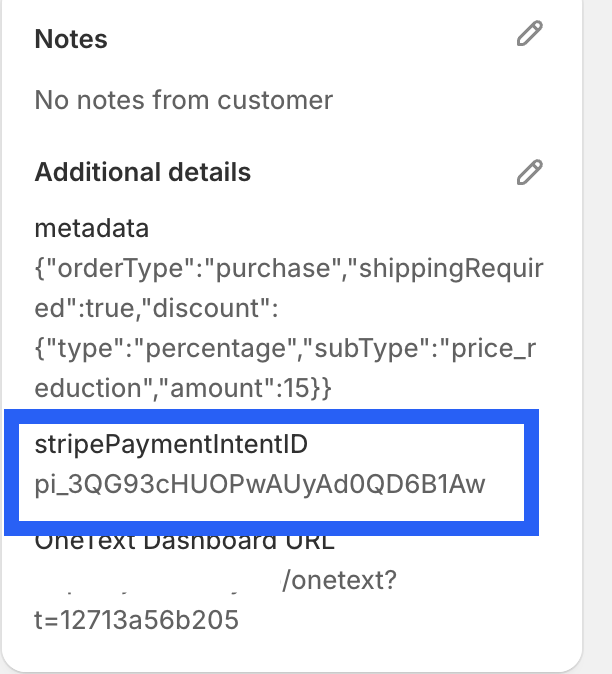Click the pencil icon to edit Notes

coord(529,35)
